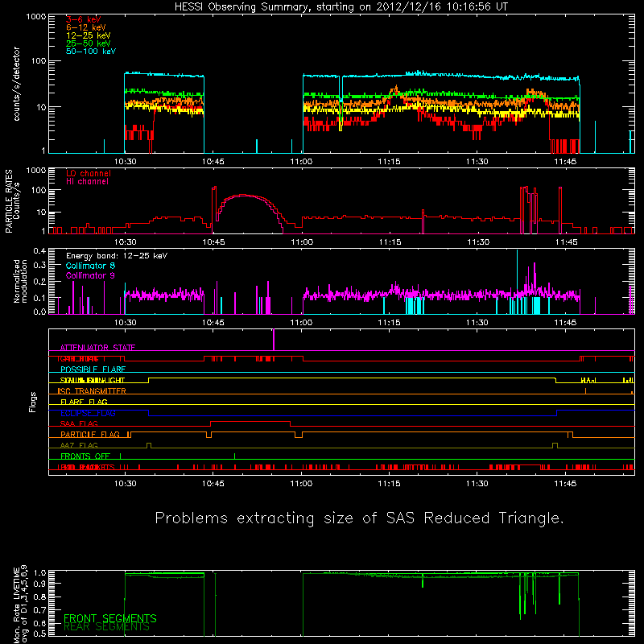Image resolution: width=644 pixels, height=644 pixels.
Task: Click the 11:30 tick under the particle rates plot
Action: pos(478,242)
